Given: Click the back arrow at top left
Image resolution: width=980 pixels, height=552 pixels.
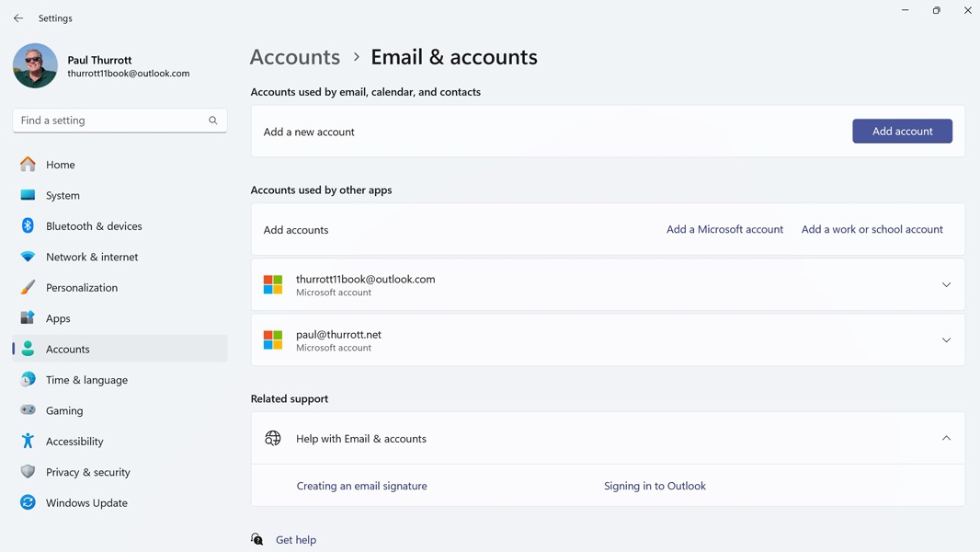Looking at the screenshot, I should [17, 17].
